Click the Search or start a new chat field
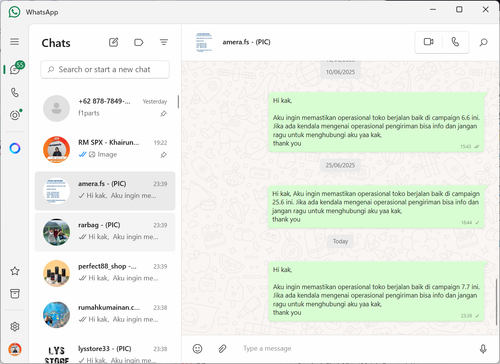 tap(105, 69)
